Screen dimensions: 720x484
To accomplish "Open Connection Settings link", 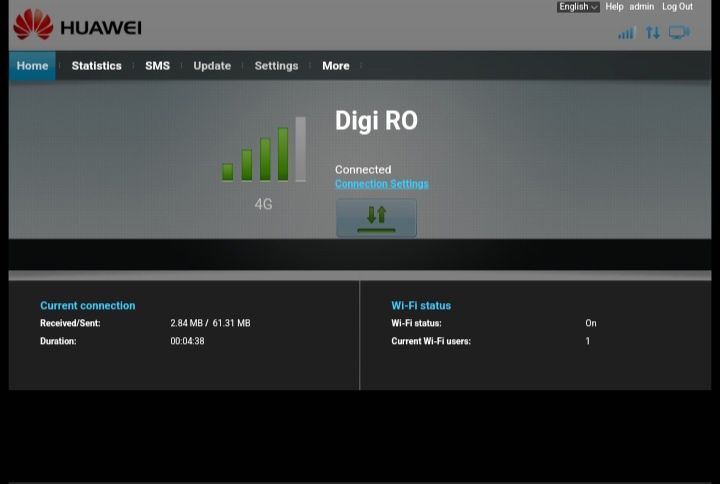I will pyautogui.click(x=382, y=184).
